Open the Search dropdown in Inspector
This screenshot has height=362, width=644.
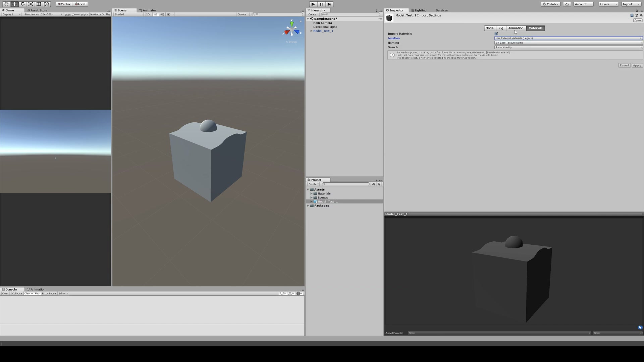(x=568, y=47)
